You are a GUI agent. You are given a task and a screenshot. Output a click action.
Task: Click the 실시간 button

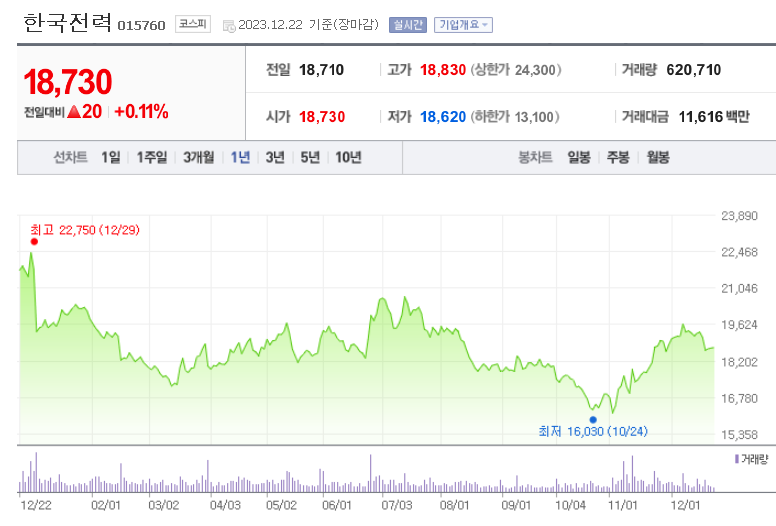pos(408,25)
